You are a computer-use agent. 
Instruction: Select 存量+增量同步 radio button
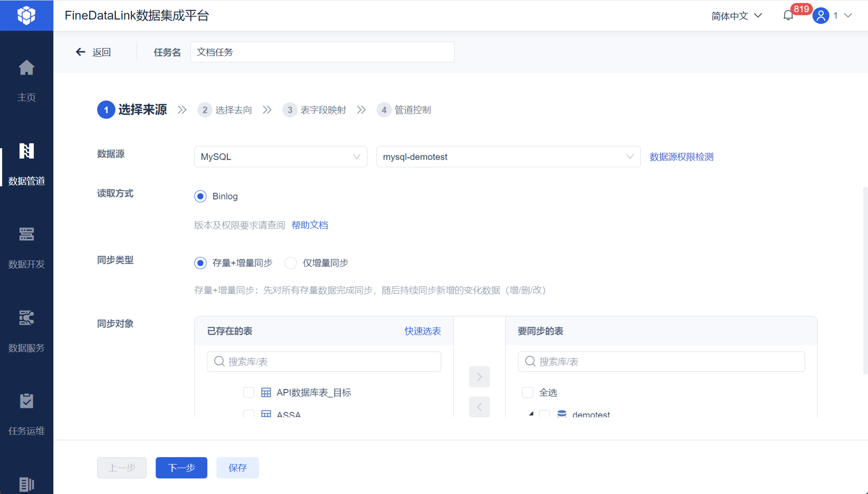tap(200, 263)
